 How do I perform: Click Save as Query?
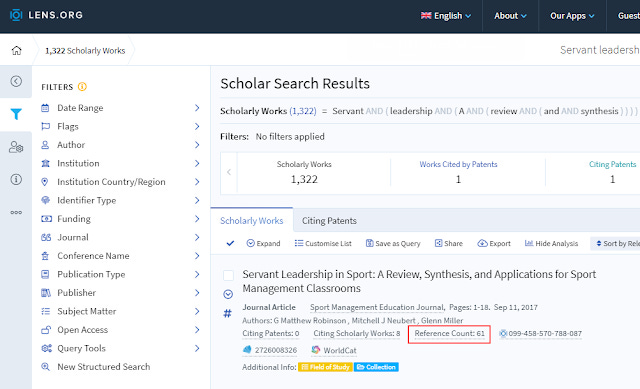click(x=393, y=243)
